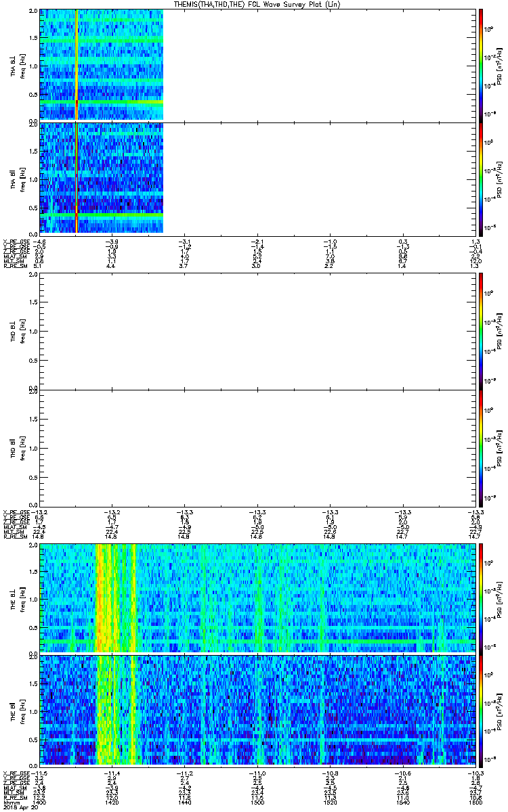Click the "1420" time tick label

[x=112, y=804]
